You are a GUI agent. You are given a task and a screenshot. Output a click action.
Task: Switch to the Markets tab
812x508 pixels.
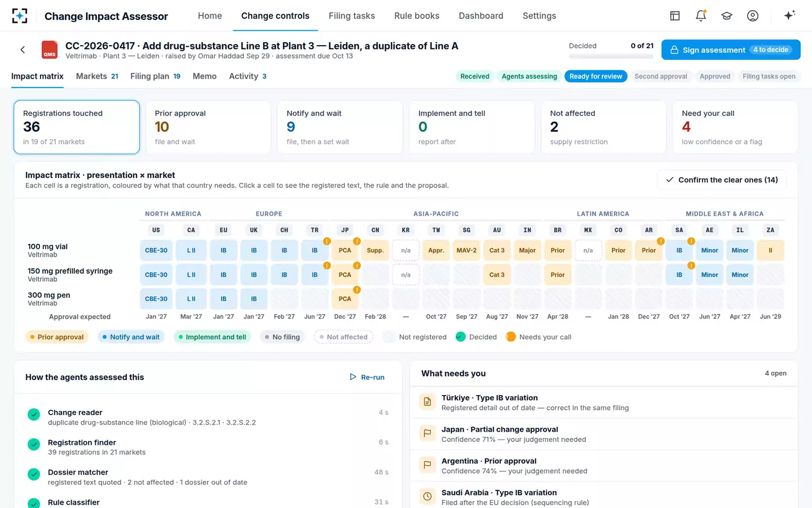coord(97,76)
